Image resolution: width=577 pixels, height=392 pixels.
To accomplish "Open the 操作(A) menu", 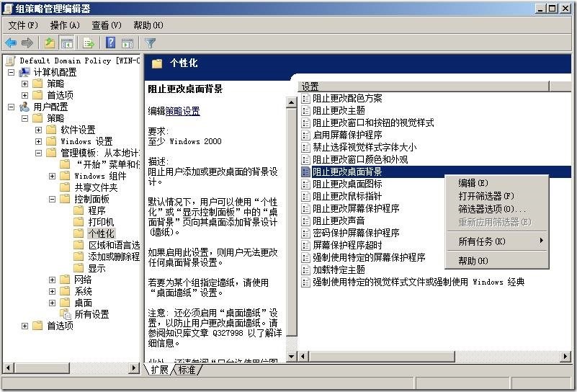I will coord(65,25).
